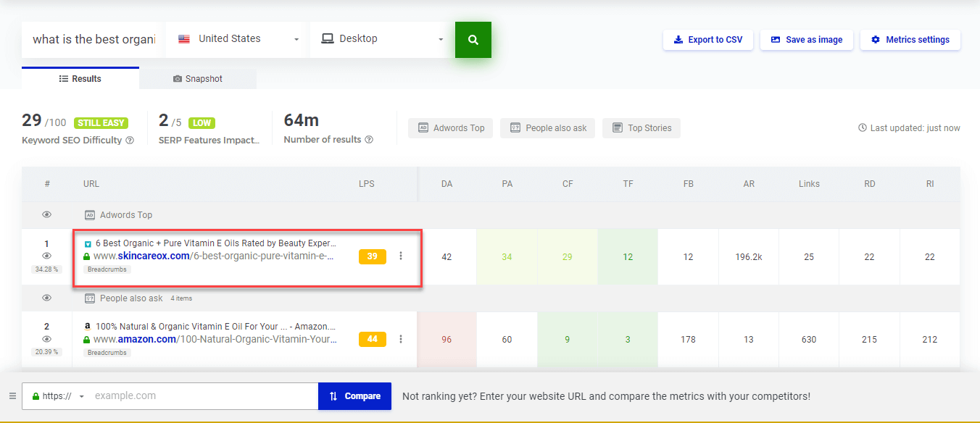Open the hamburger menu beside compare bar
Image resolution: width=980 pixels, height=423 pixels.
click(x=12, y=396)
